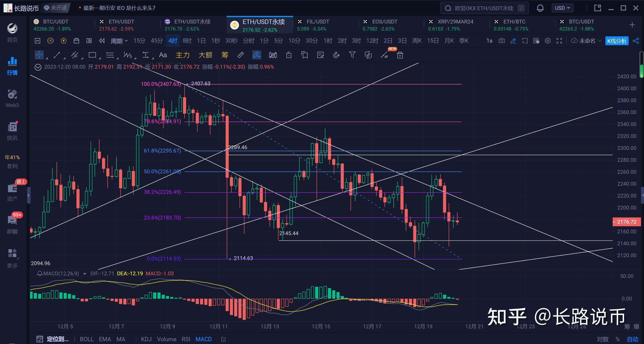Select the Elliott wave W5 tool
The width and height of the screenshot is (644, 344).
click(128, 55)
